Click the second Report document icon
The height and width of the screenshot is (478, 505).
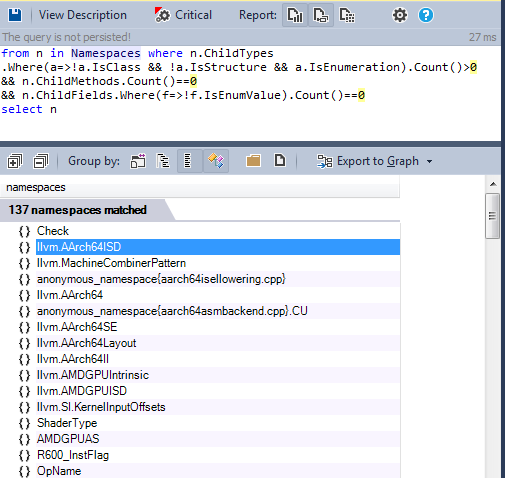coord(321,15)
